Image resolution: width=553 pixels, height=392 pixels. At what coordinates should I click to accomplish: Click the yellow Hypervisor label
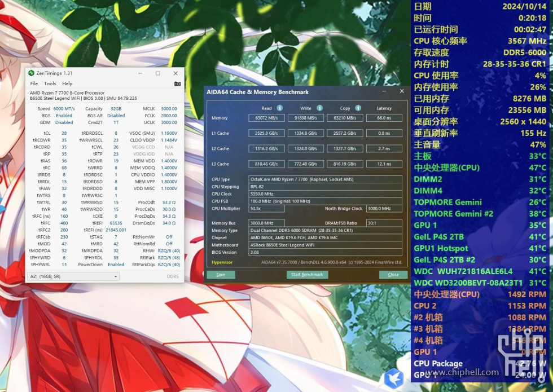[x=222, y=262]
